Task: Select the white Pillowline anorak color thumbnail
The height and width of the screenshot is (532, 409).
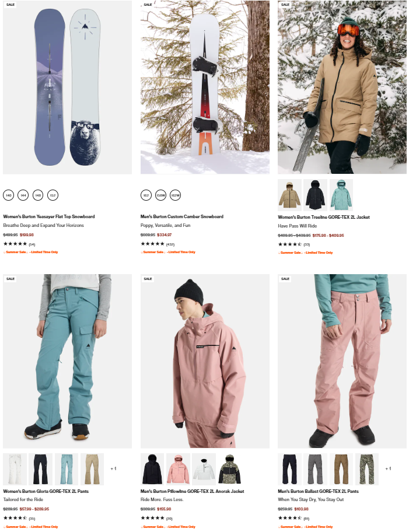Action: (204, 469)
